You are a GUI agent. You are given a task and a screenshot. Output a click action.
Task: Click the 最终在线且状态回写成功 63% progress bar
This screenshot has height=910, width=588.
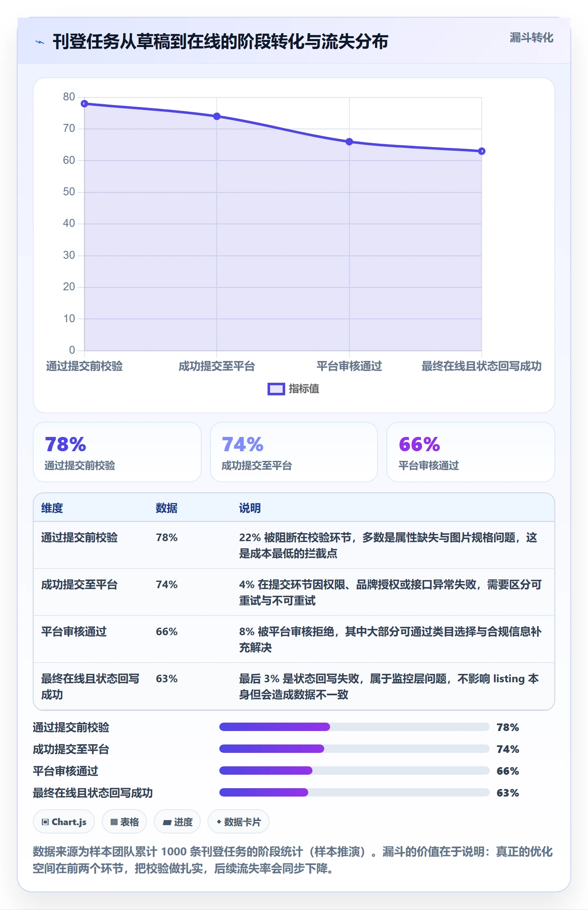(x=354, y=792)
